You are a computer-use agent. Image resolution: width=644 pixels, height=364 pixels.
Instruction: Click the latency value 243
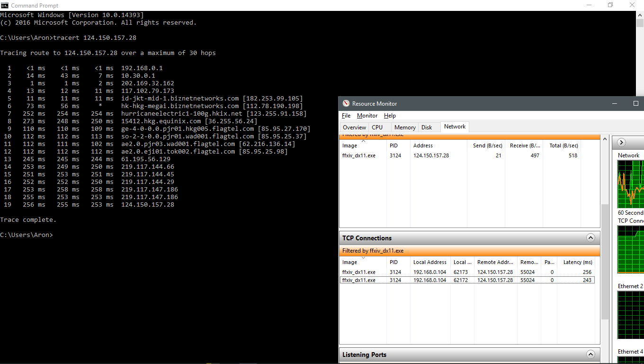tap(587, 280)
